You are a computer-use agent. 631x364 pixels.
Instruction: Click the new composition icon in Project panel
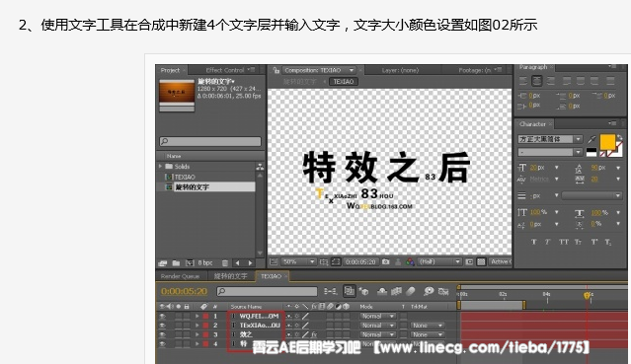[x=190, y=263]
